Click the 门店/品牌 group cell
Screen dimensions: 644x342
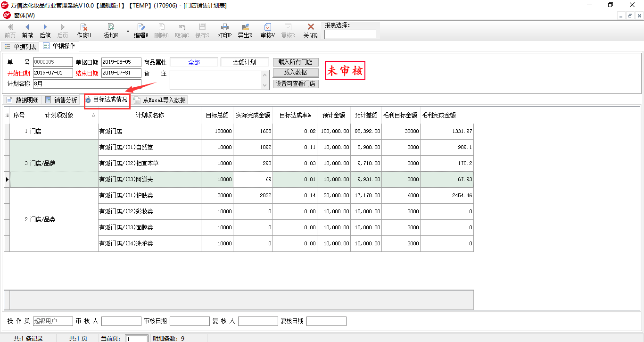64,163
